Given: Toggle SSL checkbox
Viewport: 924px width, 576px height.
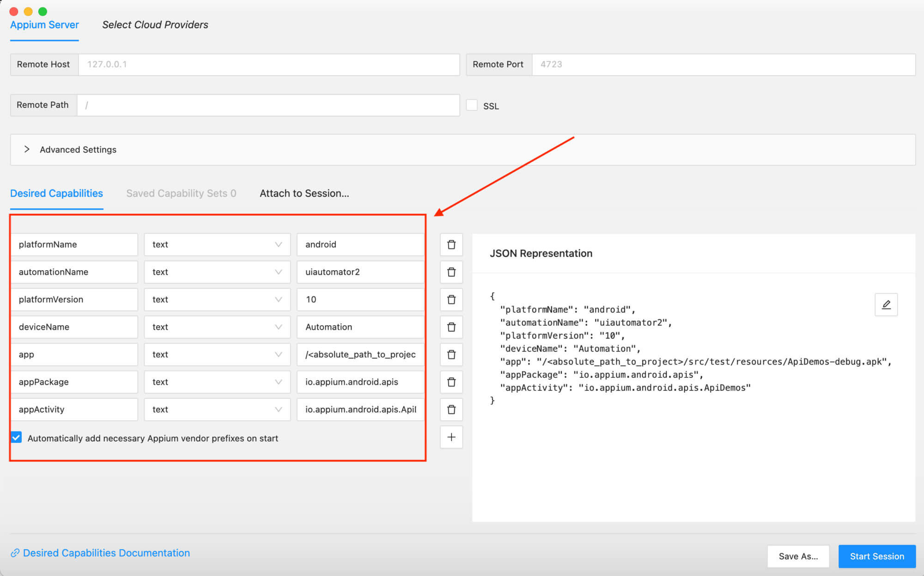Looking at the screenshot, I should [x=472, y=105].
